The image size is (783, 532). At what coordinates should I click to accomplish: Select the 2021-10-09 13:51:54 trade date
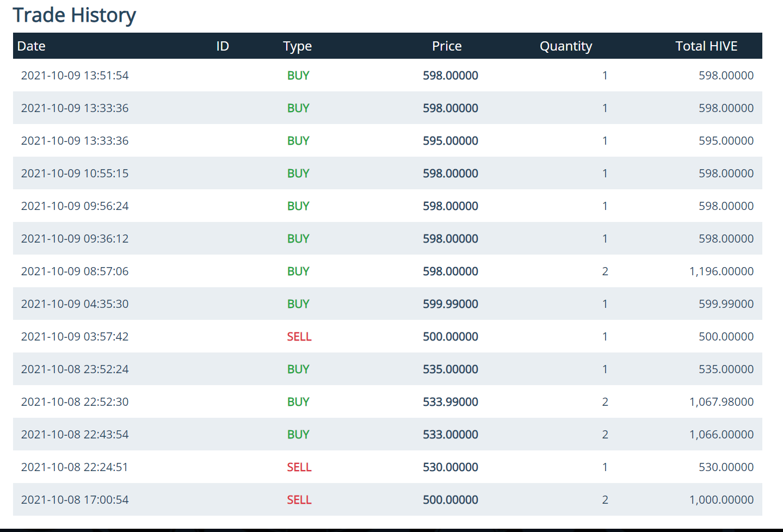pyautogui.click(x=75, y=76)
